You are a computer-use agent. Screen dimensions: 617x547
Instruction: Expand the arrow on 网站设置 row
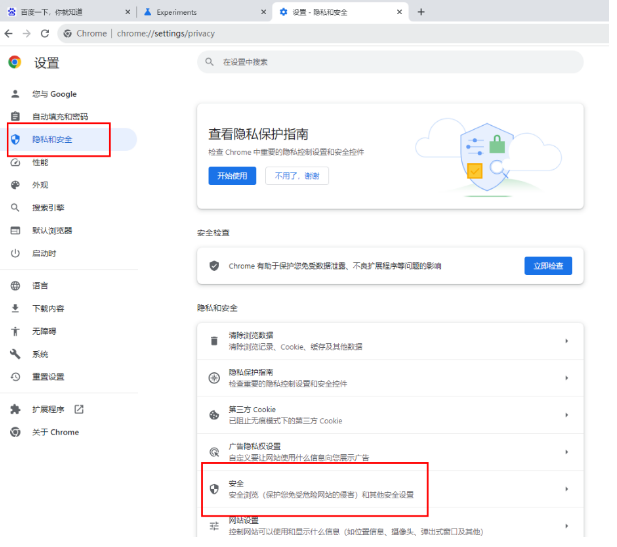pos(567,526)
